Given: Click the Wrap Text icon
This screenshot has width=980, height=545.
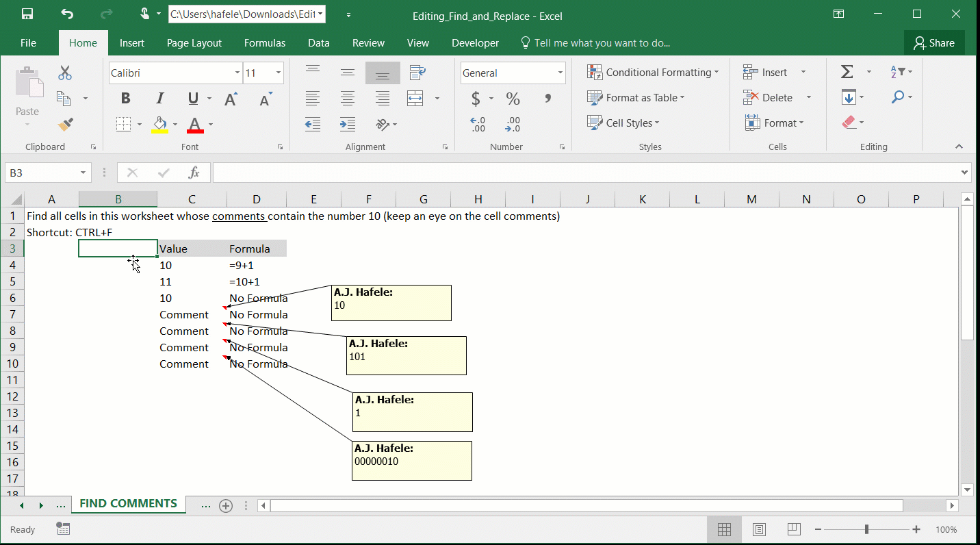Looking at the screenshot, I should pos(417,73).
